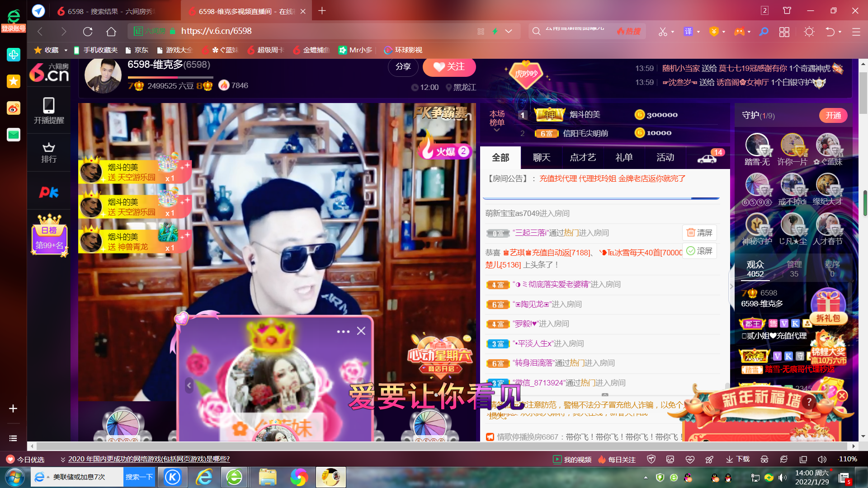This screenshot has height=488, width=868.
Task: Open the 下载 download manager
Action: (738, 460)
